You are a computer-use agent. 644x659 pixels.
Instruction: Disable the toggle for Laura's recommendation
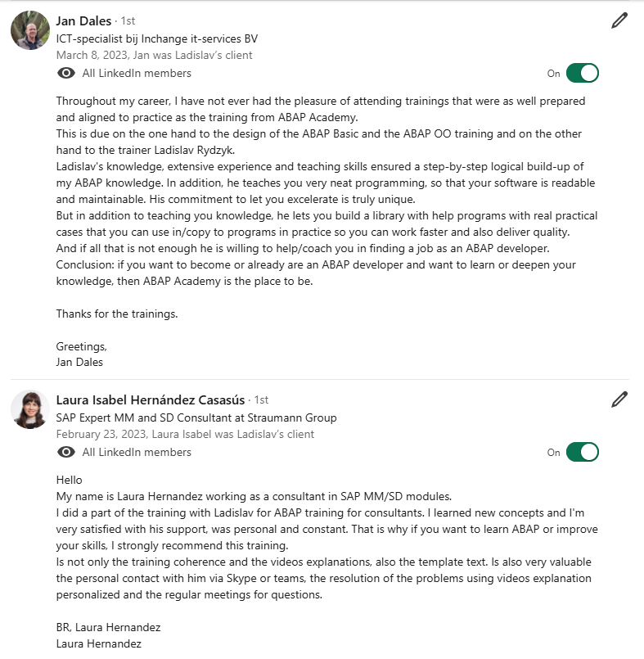pyautogui.click(x=583, y=452)
